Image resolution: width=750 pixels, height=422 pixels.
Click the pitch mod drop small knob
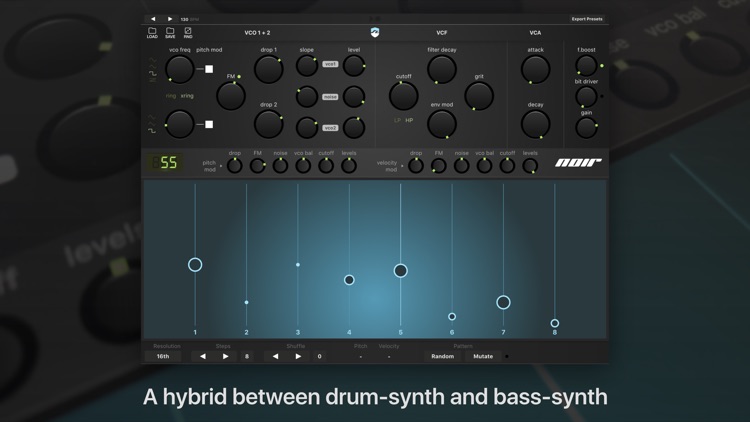[x=234, y=166]
